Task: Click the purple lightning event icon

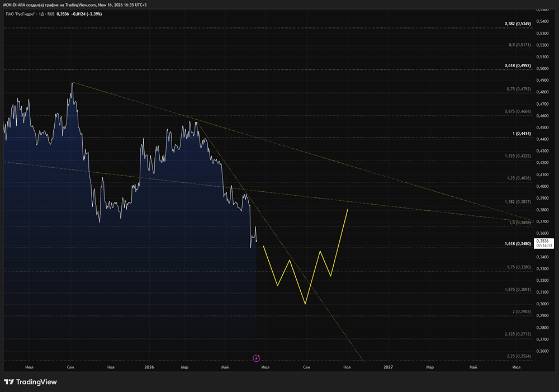Action: click(x=257, y=358)
